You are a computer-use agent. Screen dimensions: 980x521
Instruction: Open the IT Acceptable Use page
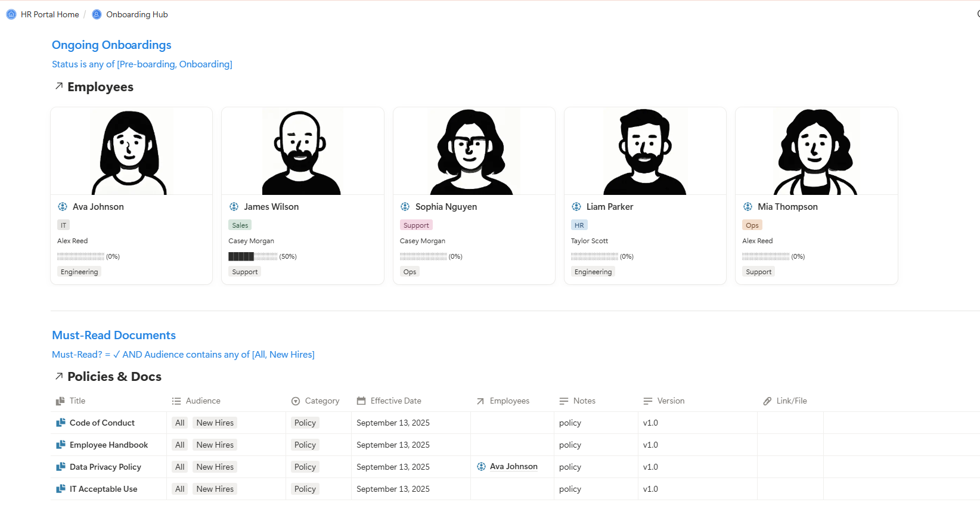(103, 489)
